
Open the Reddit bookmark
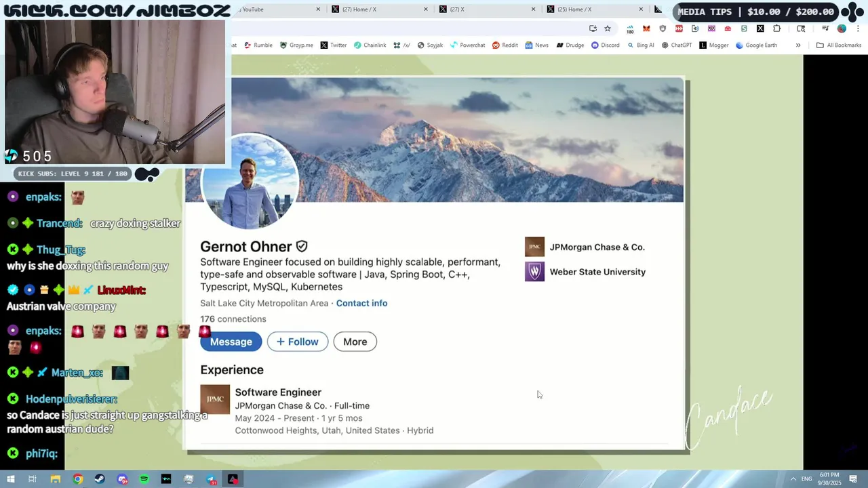tap(505, 45)
